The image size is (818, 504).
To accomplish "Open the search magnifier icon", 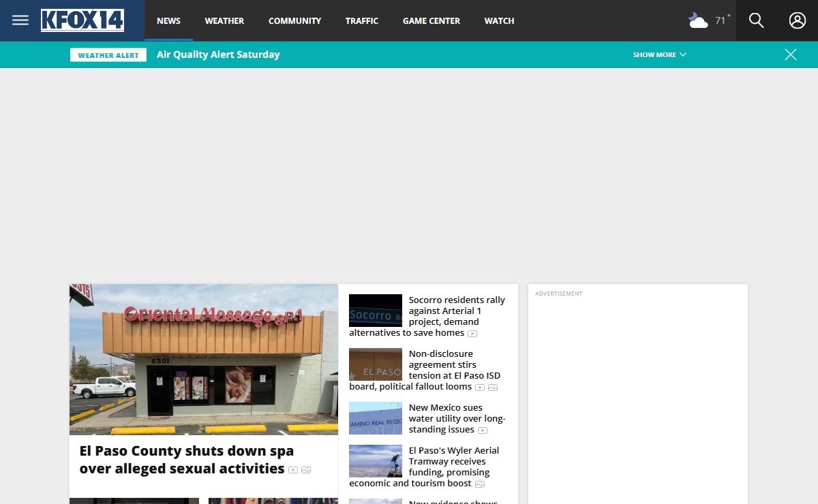I will [757, 20].
